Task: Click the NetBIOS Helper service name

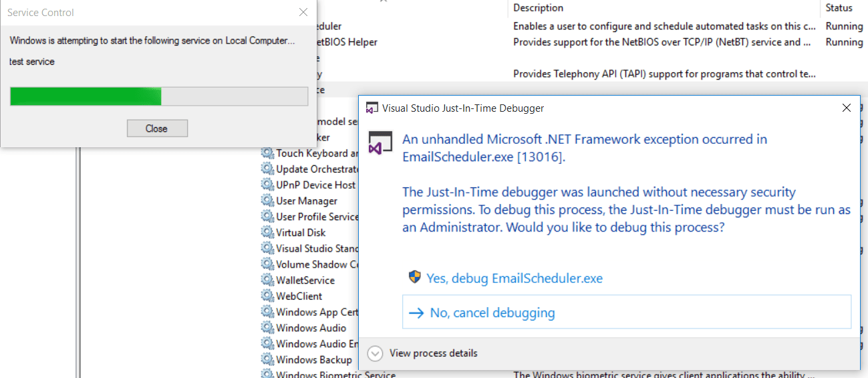Action: (x=345, y=42)
